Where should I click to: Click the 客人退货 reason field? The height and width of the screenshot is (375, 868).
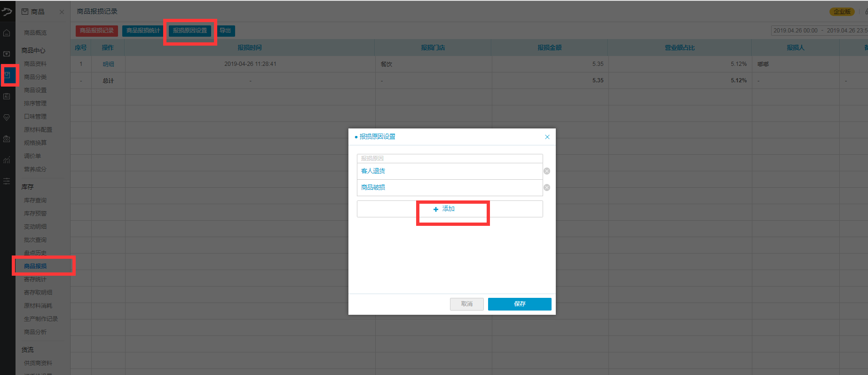tap(450, 171)
